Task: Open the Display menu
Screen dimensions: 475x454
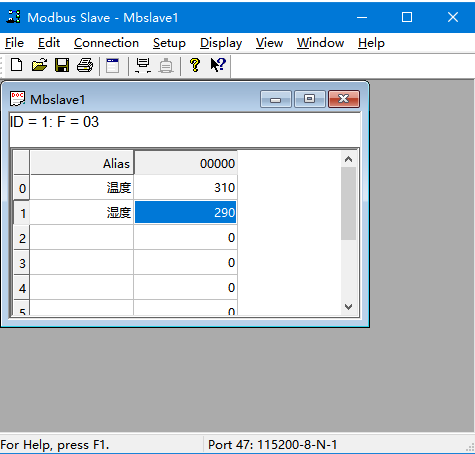Action: [x=221, y=43]
